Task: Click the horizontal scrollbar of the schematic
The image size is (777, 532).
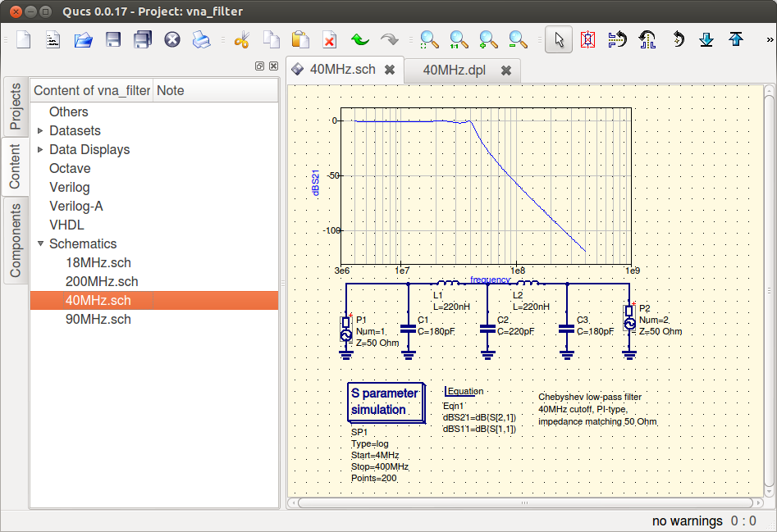Action: [x=525, y=502]
